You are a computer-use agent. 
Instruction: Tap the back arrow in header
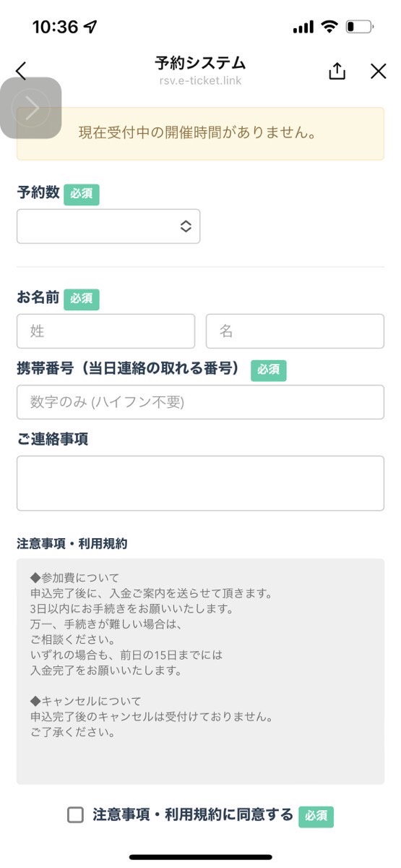pyautogui.click(x=21, y=70)
